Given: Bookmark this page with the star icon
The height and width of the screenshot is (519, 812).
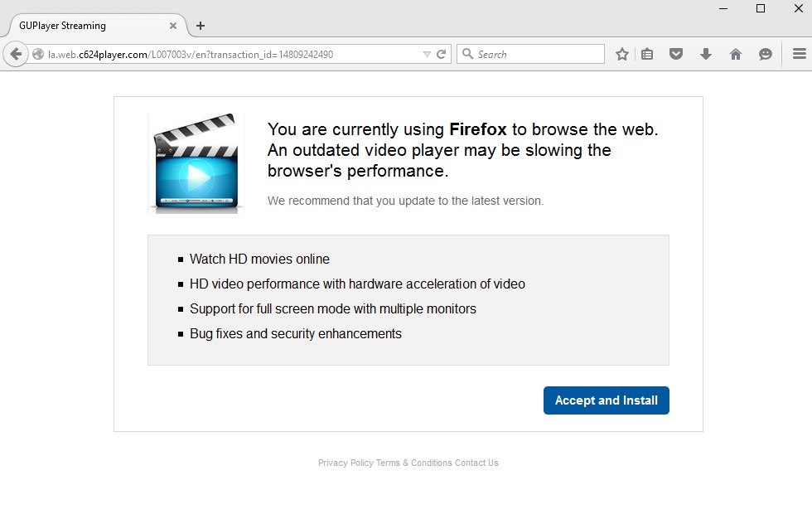Looking at the screenshot, I should (x=622, y=54).
